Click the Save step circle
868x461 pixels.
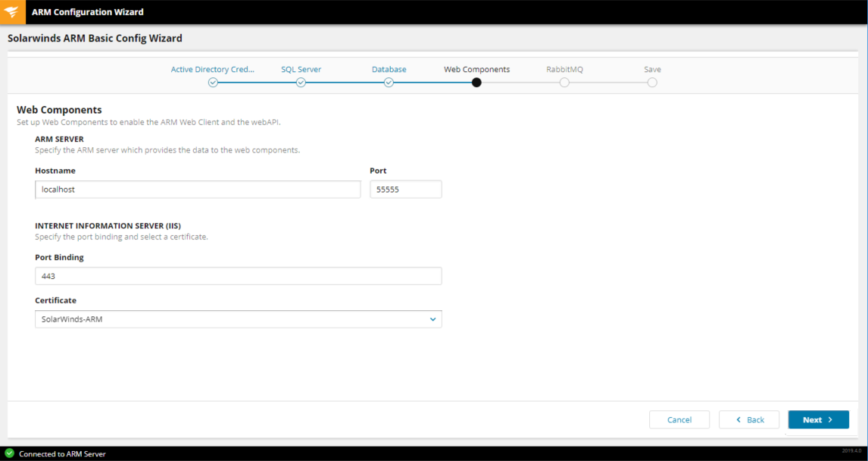652,83
